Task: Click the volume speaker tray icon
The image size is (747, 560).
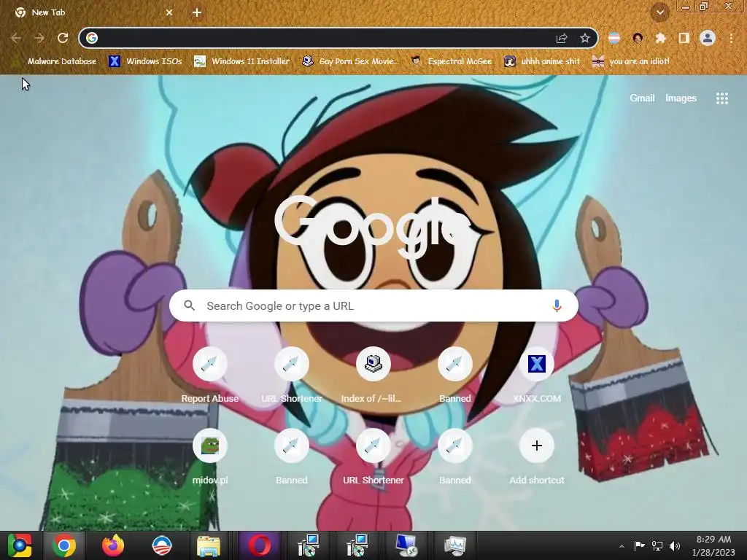Action: click(675, 545)
